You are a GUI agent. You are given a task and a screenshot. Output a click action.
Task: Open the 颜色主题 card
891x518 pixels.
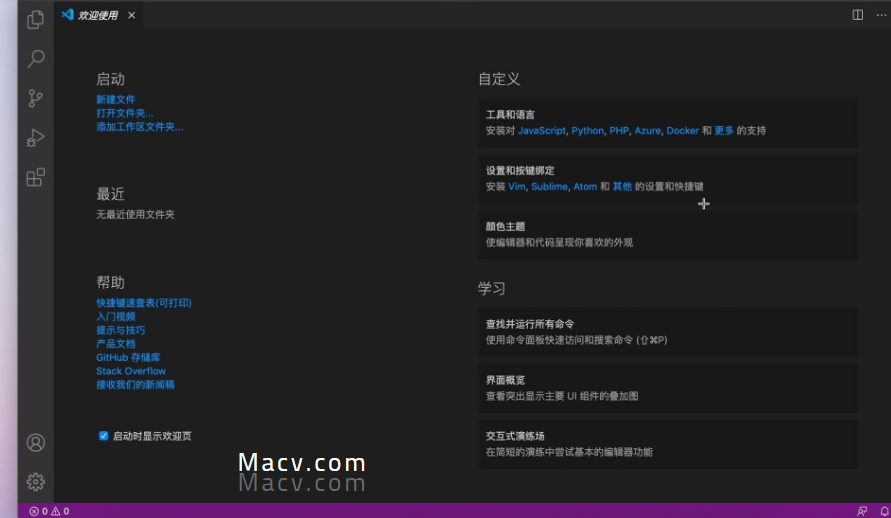(668, 235)
